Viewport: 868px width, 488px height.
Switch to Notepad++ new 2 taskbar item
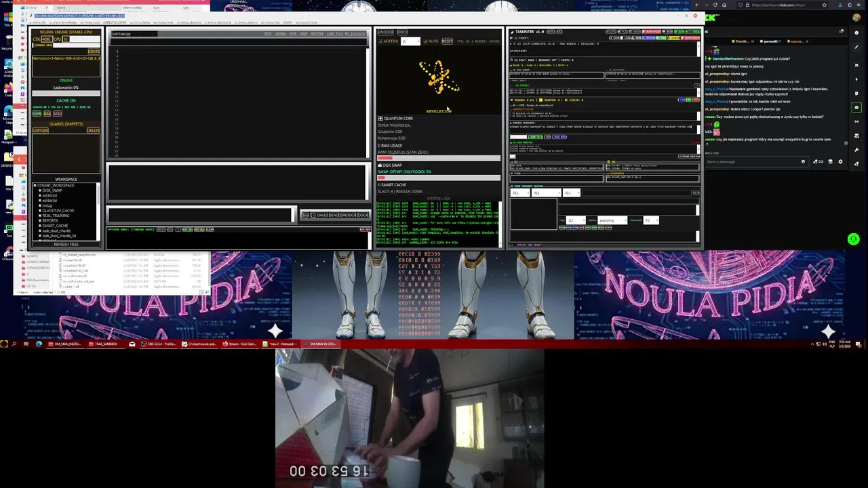[x=281, y=344]
